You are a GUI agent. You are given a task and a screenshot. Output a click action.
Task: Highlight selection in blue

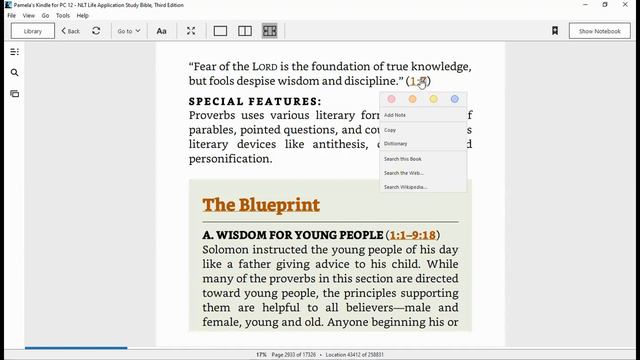pos(455,99)
